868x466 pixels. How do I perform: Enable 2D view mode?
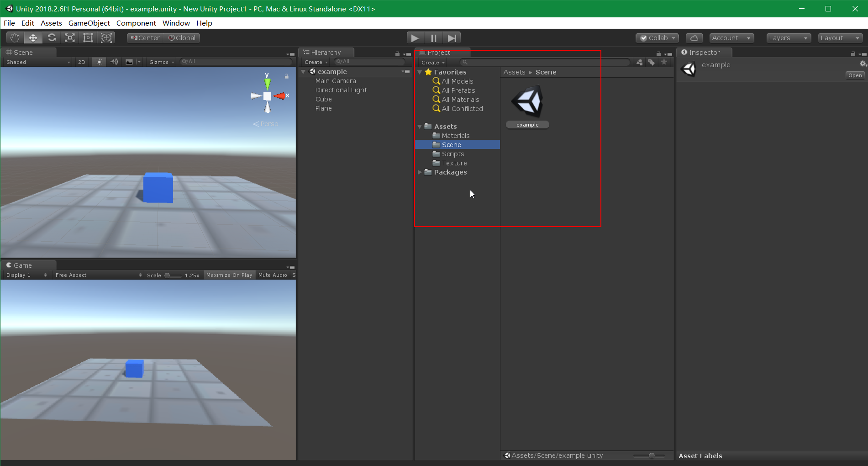click(x=81, y=62)
